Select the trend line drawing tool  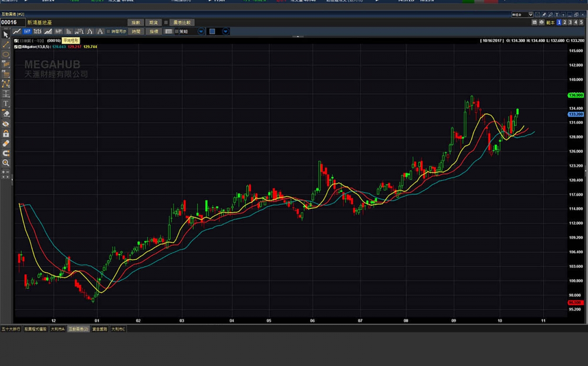point(6,44)
